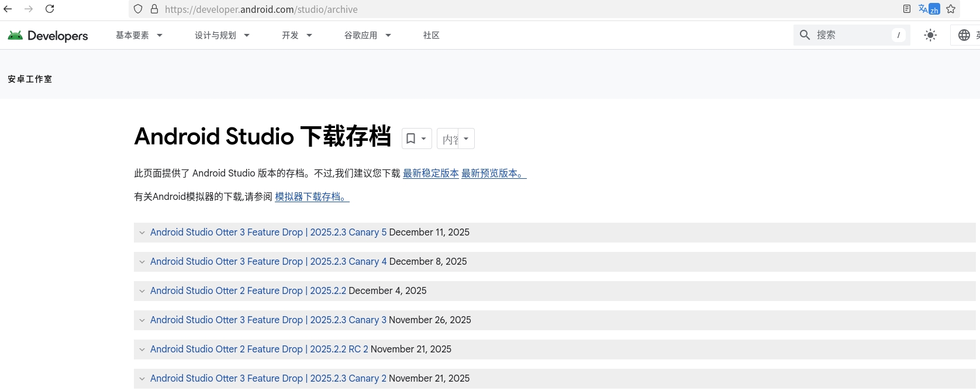980x391 pixels.
Task: Click the padlock site security icon
Action: [154, 9]
